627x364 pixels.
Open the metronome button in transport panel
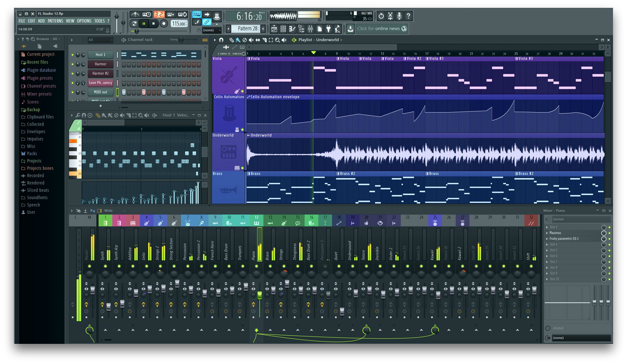[136, 14]
